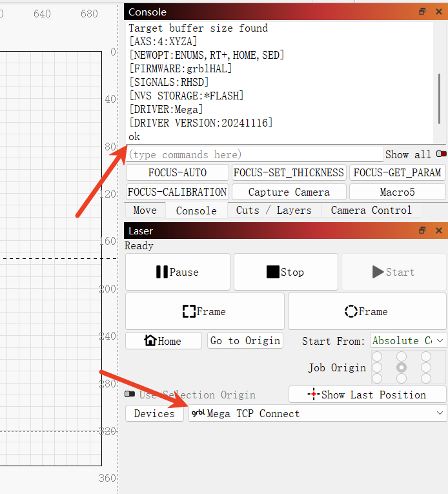The image size is (448, 494).
Task: Click Show Last Position button
Action: tap(367, 395)
